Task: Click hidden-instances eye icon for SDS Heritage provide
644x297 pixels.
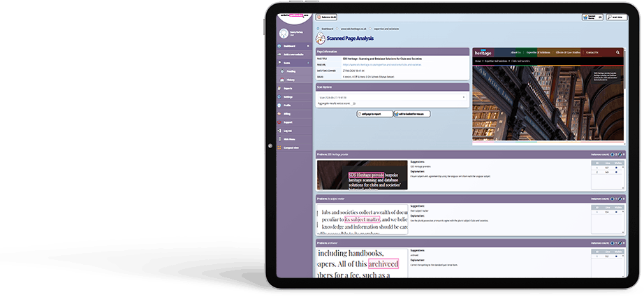Action: pos(620,154)
